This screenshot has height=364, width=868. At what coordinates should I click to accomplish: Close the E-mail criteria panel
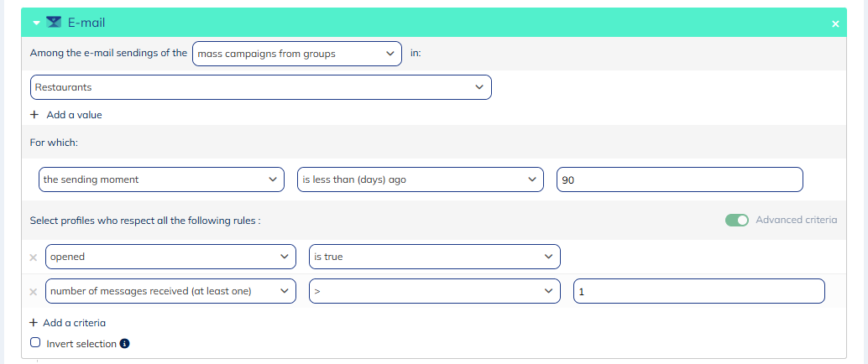tap(835, 23)
